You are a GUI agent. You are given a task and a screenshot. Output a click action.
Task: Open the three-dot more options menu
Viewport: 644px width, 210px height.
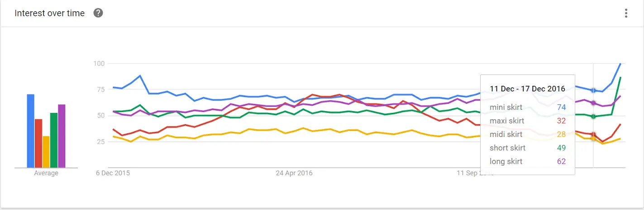[x=626, y=13]
